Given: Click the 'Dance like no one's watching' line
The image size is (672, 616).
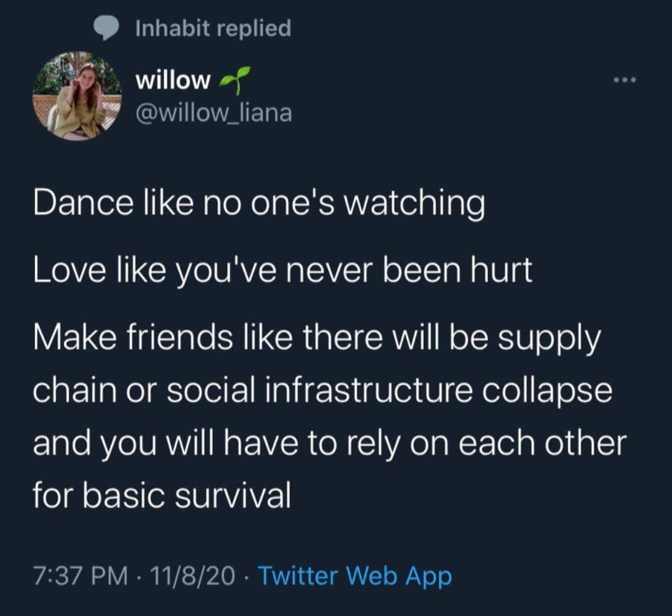Looking at the screenshot, I should pos(259,202).
